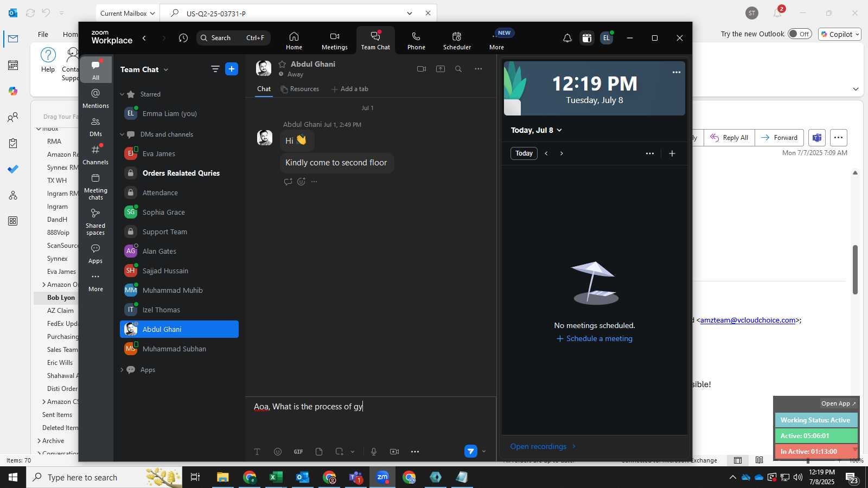Click the Zoom Search box
Image resolution: width=868 pixels, height=488 pixels.
(233, 38)
